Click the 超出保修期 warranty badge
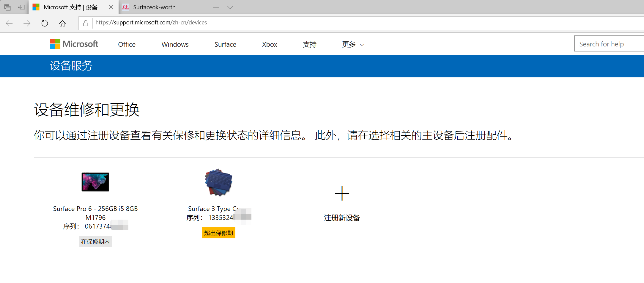644x283 pixels. 218,233
